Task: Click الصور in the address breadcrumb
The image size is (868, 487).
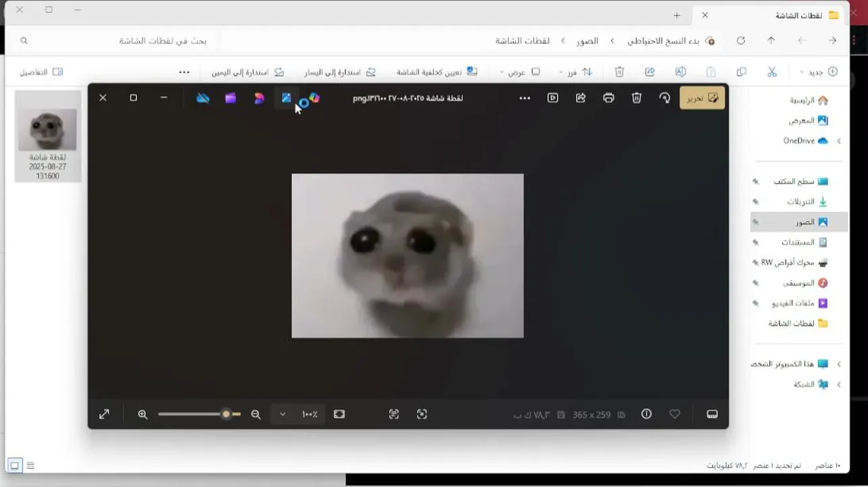Action: pyautogui.click(x=587, y=41)
